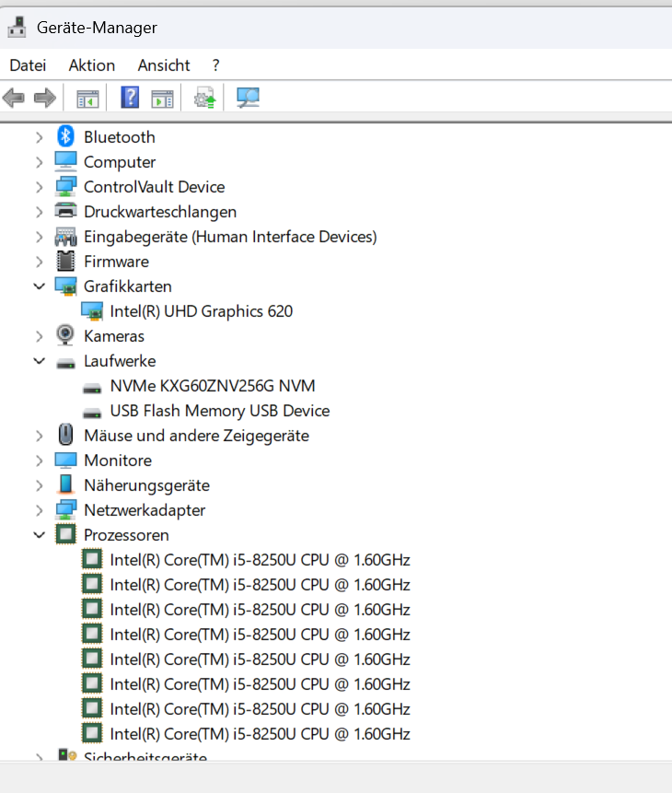This screenshot has height=793, width=672.
Task: Open the Ansicht menu
Action: click(x=164, y=65)
